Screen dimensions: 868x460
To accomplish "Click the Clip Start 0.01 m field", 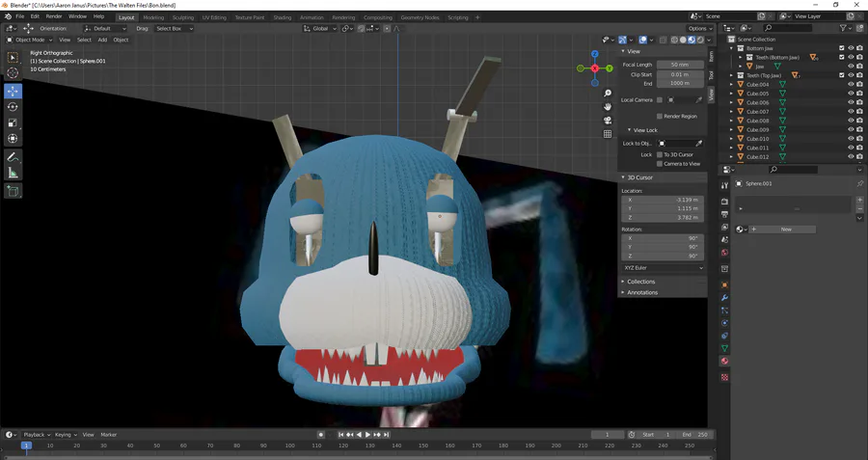I will [x=680, y=74].
